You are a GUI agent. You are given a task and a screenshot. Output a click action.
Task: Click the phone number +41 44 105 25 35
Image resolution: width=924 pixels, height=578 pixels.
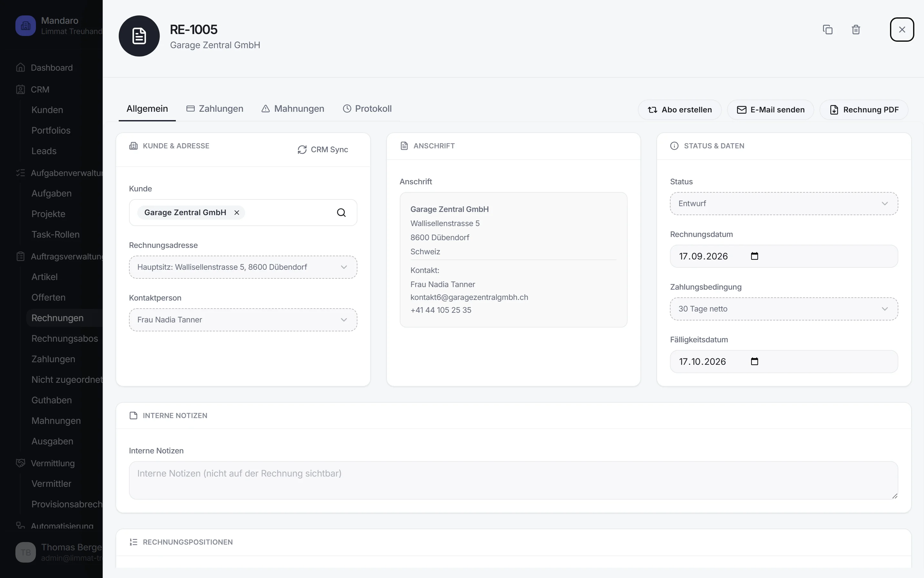coord(441,310)
